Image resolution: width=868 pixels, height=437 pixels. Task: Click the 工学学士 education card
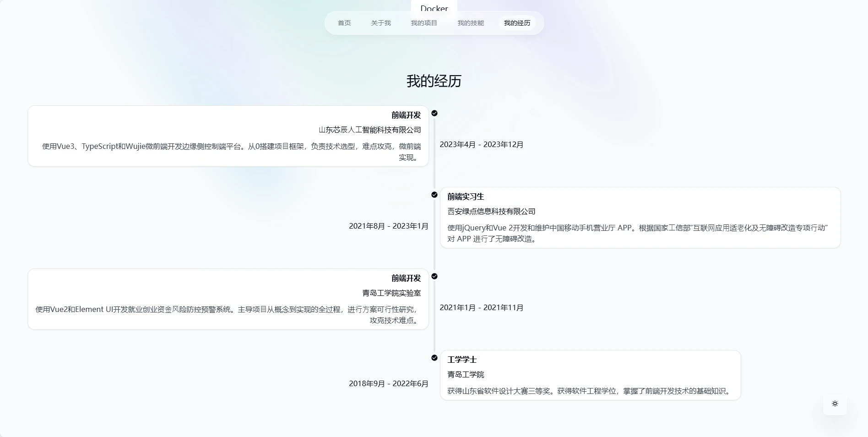point(590,375)
